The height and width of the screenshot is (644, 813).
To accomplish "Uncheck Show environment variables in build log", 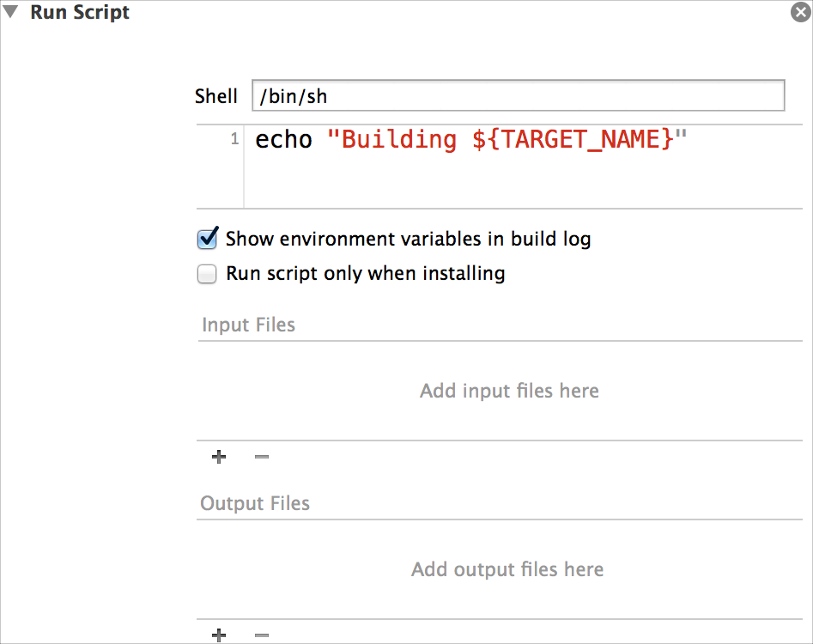I will coord(208,239).
